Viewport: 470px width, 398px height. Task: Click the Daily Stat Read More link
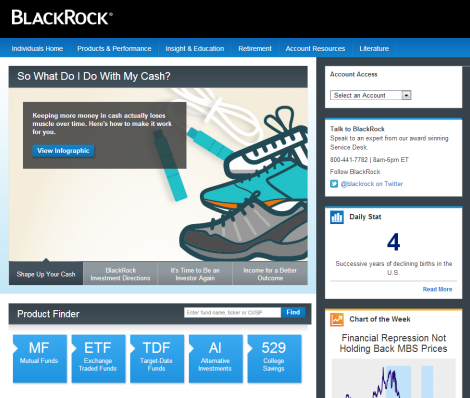tap(437, 289)
